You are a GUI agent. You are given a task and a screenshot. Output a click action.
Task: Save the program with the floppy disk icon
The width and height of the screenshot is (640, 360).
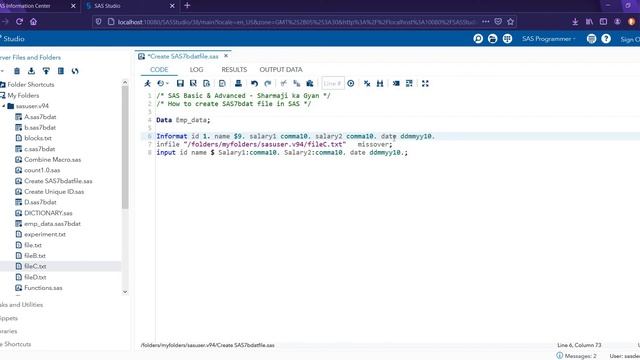point(180,83)
